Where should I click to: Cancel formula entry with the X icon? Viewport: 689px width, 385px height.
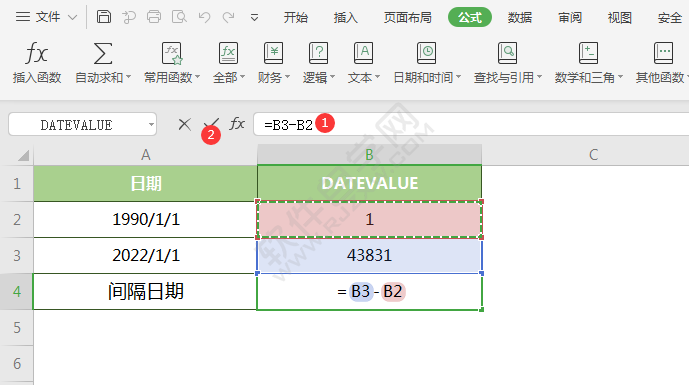pyautogui.click(x=185, y=124)
